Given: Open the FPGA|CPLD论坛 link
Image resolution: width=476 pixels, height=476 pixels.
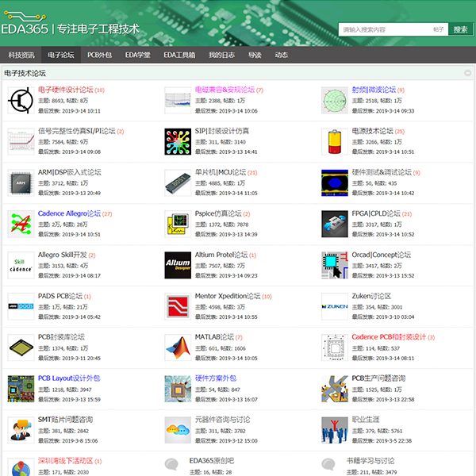Looking at the screenshot, I should coord(376,213).
